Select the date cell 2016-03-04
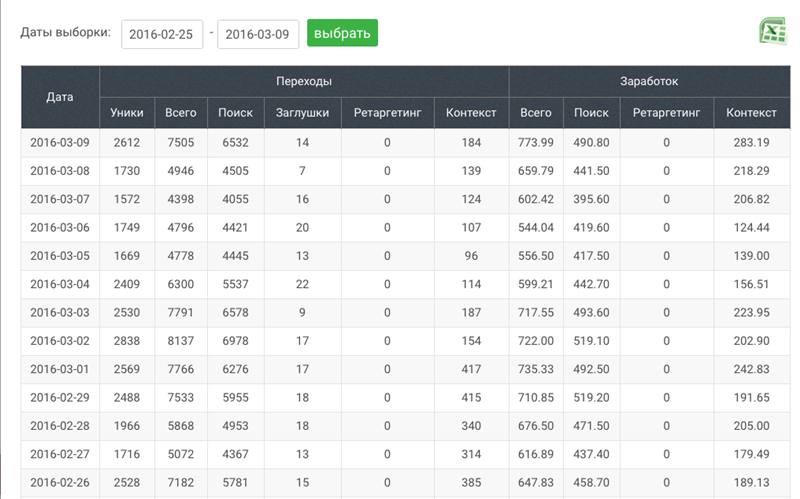Screen dimensions: 800x499 pyautogui.click(x=60, y=284)
